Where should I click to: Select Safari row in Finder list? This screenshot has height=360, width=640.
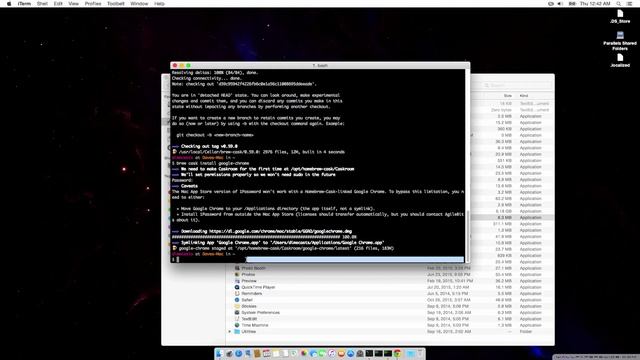[390, 300]
